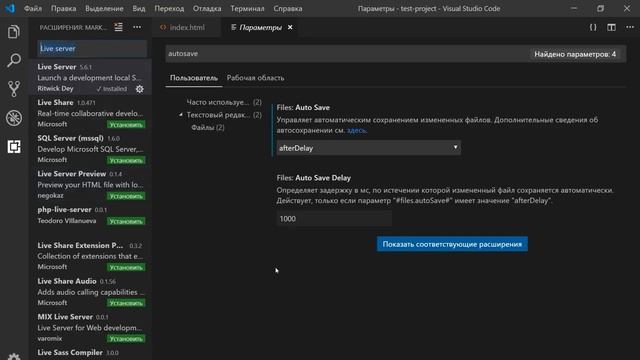Open extensions panel more actions menu
Screen dimensions: 640x360
point(137,27)
